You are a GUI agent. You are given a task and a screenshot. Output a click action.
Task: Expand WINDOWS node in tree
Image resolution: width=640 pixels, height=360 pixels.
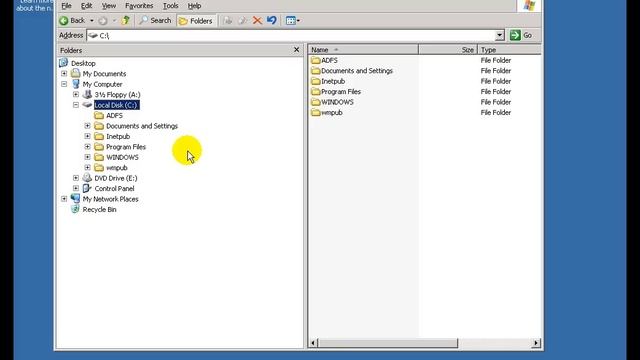(x=87, y=157)
